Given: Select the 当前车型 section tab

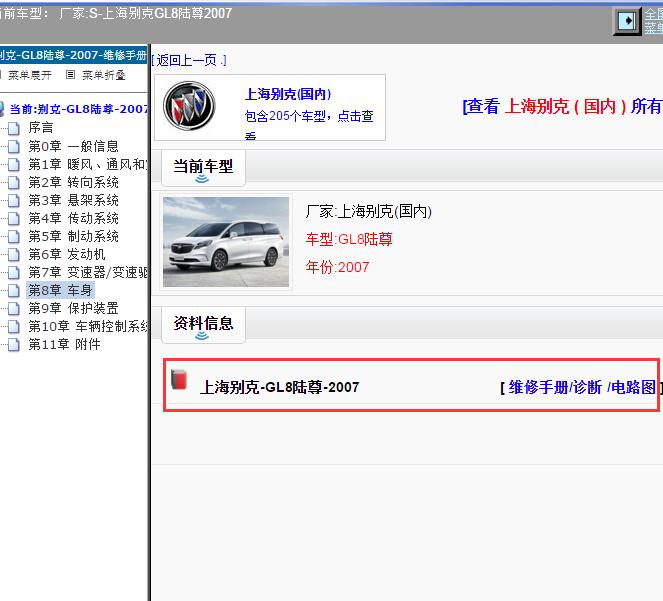Looking at the screenshot, I should point(203,168).
